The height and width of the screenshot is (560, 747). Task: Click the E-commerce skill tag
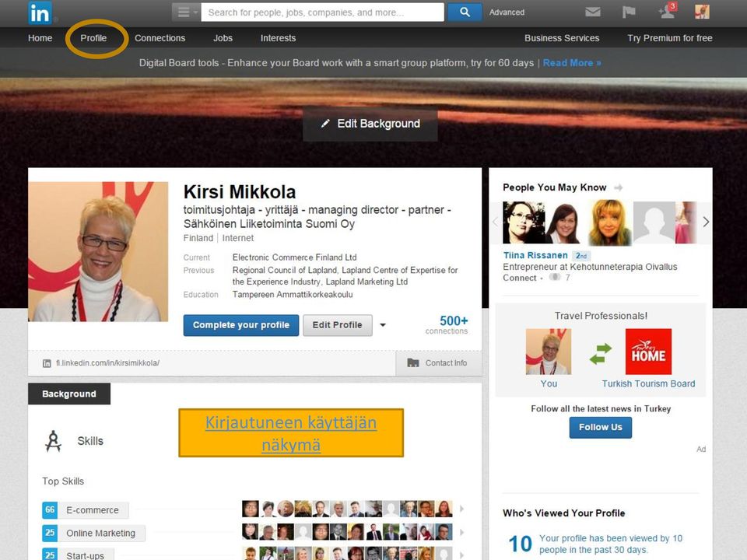click(x=93, y=510)
